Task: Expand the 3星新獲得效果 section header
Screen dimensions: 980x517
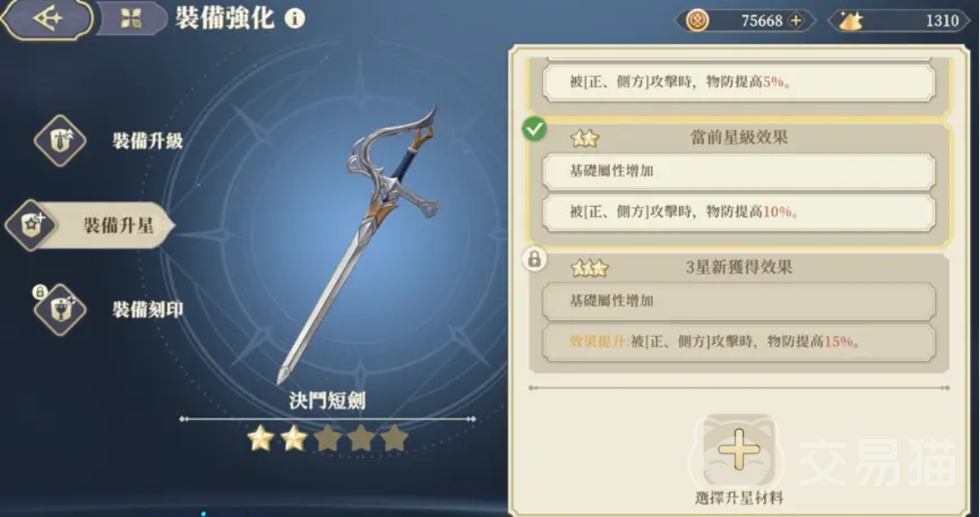Action: coord(740,268)
